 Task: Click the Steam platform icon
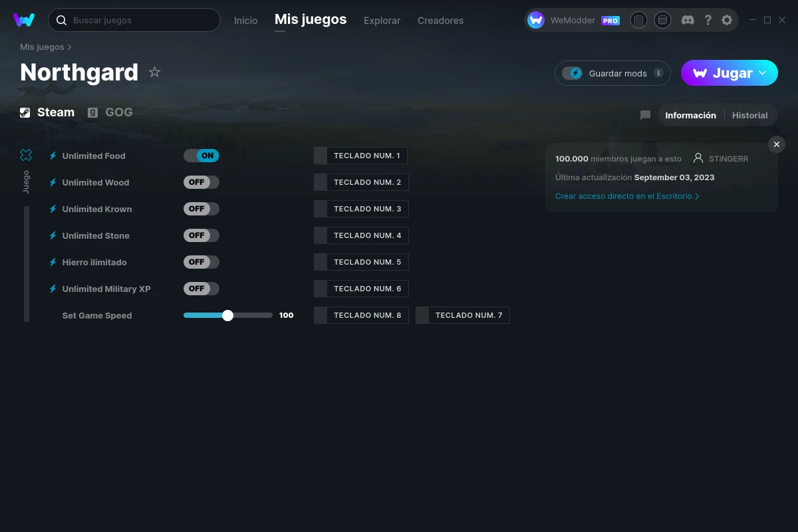coord(25,112)
